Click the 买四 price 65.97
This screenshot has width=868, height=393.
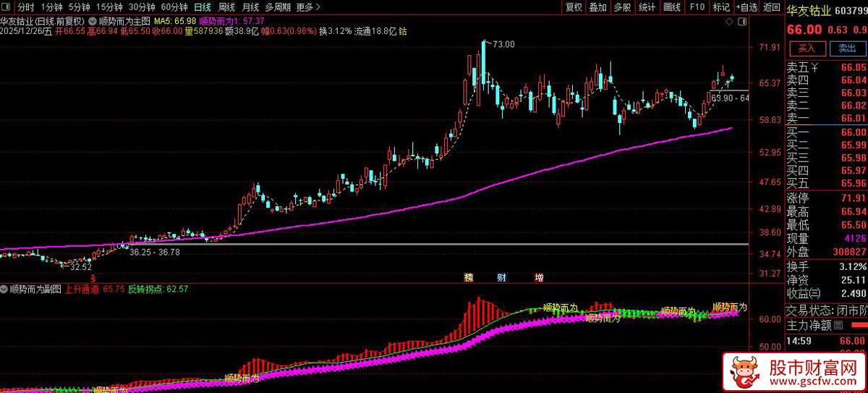pos(854,170)
